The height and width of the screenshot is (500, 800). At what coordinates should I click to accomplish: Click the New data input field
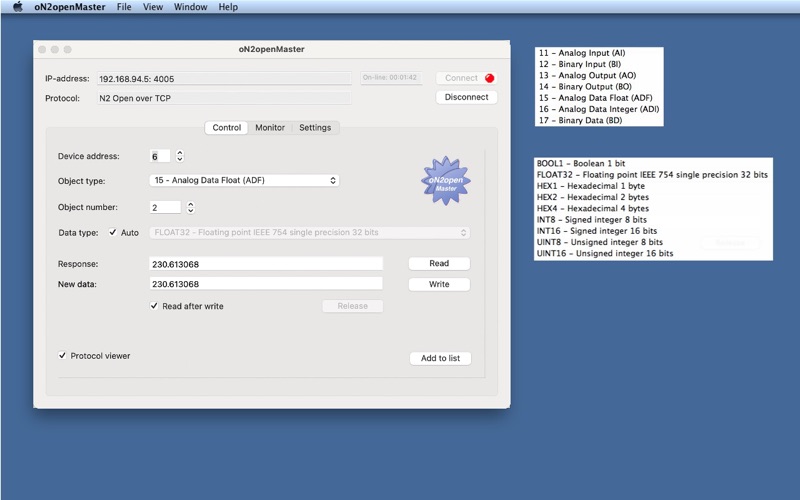pos(266,284)
